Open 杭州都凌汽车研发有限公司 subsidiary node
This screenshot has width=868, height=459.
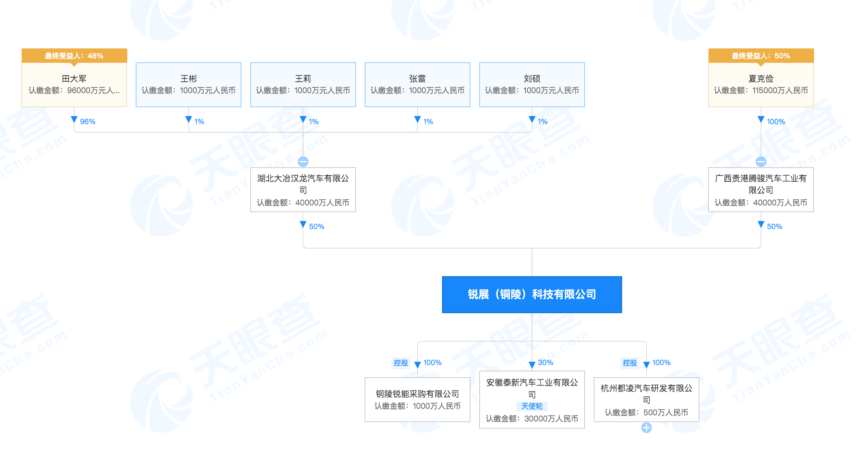pos(646,399)
